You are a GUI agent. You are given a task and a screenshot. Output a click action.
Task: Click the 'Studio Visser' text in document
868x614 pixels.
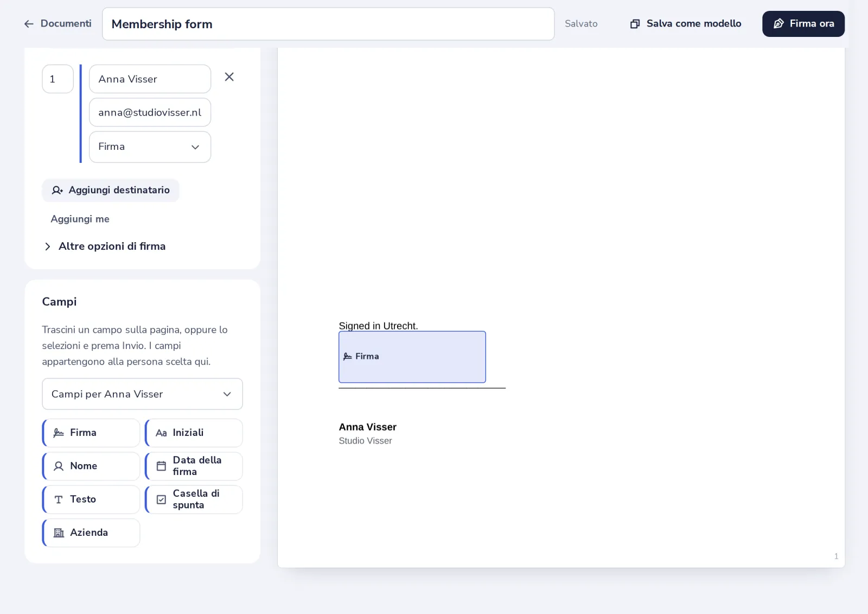365,441
